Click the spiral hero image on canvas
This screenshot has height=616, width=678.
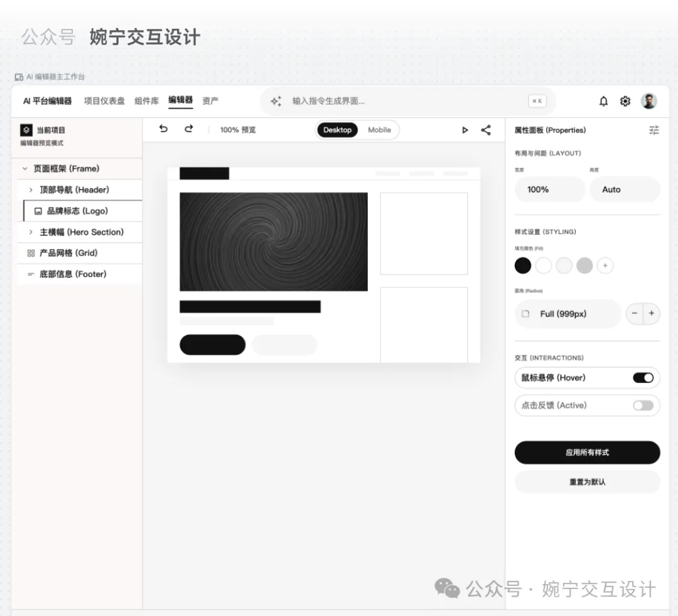274,242
